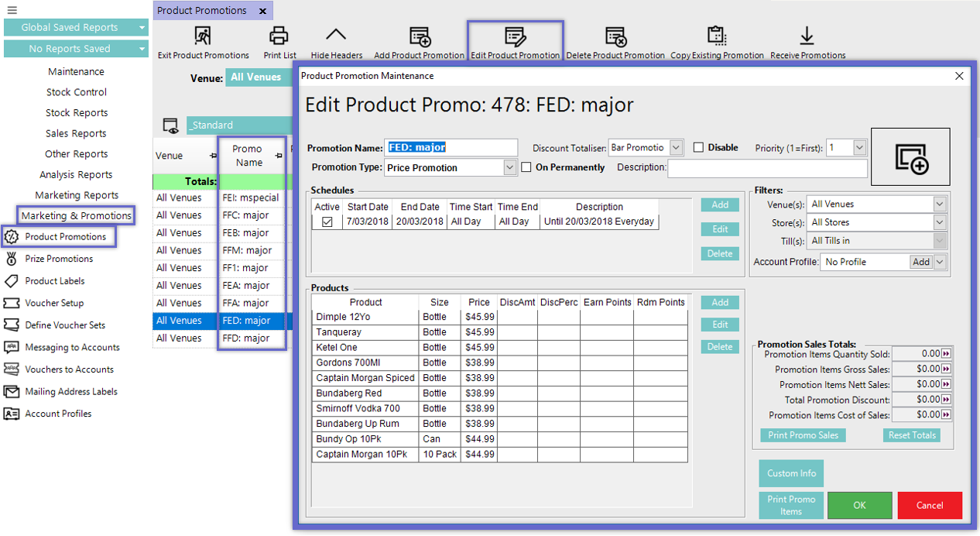Click the Hide Headers chevron icon
The width and height of the screenshot is (980, 536).
tap(336, 36)
